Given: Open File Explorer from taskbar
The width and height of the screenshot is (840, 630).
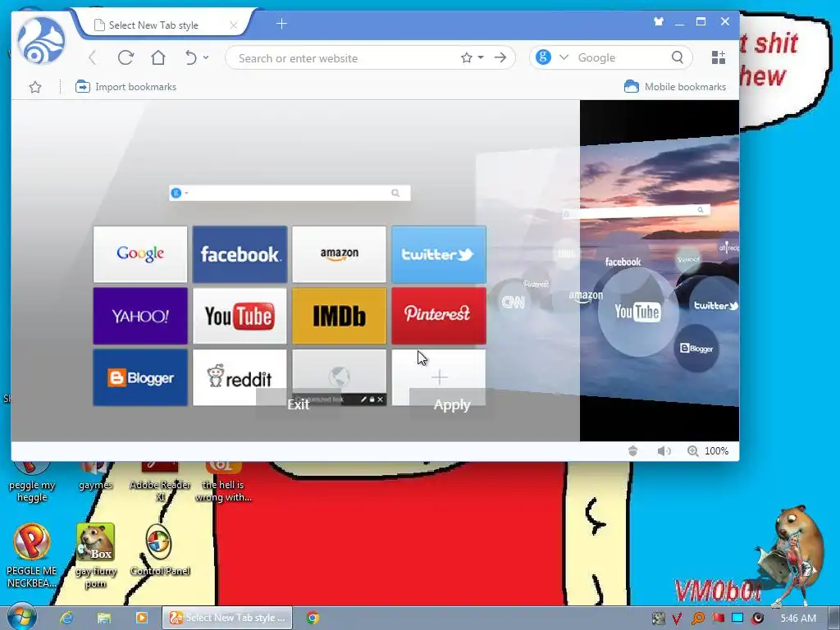Looking at the screenshot, I should pyautogui.click(x=104, y=618).
